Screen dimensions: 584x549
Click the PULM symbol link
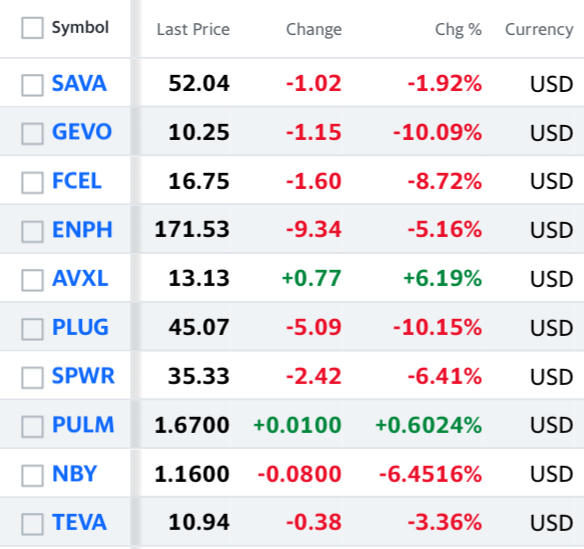coord(83,425)
